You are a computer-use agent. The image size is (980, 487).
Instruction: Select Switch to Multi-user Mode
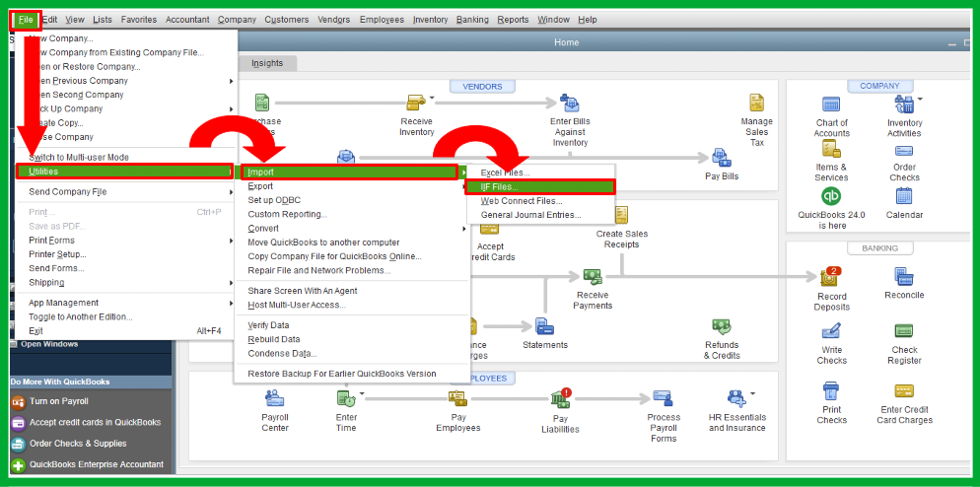79,157
